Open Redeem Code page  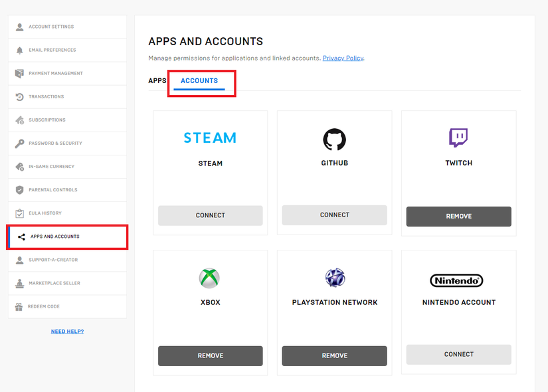68,307
